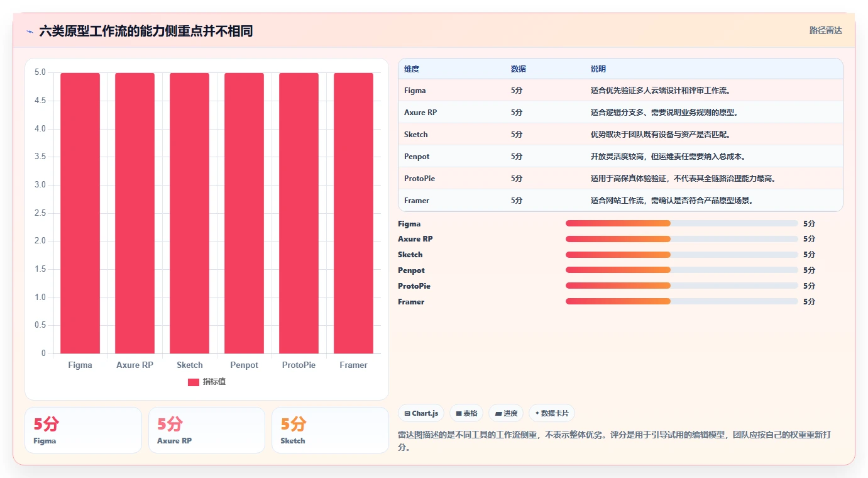Click the 2.5 y-axis tick label

(40, 213)
